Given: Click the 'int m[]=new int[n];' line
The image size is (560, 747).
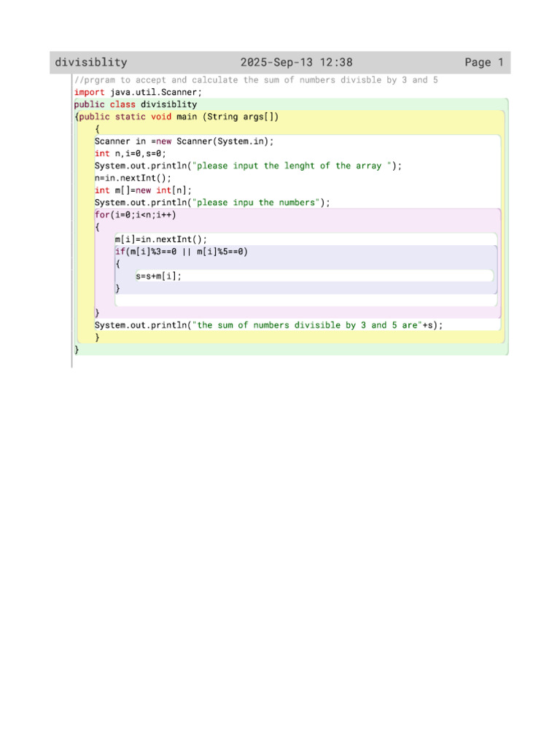Looking at the screenshot, I should click(x=144, y=190).
